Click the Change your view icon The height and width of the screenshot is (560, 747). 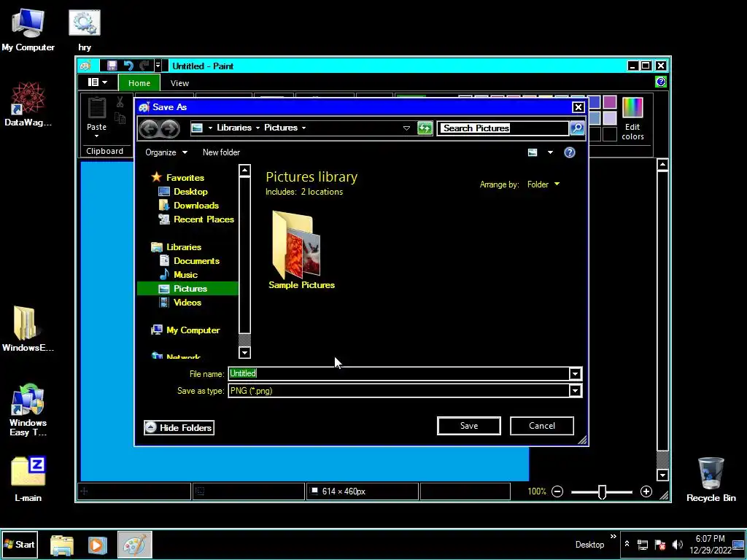[x=533, y=152]
